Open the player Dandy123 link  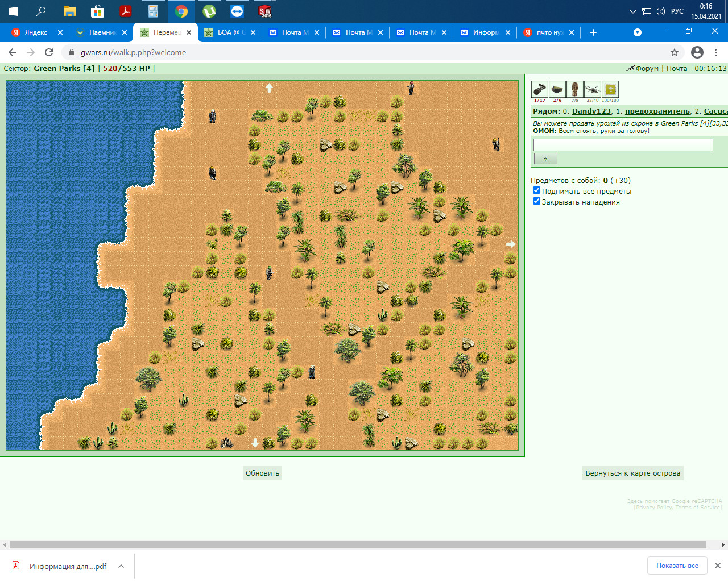pos(591,111)
